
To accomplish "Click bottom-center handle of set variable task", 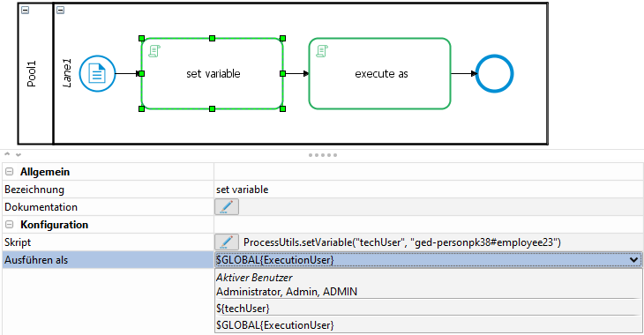I will click(212, 108).
